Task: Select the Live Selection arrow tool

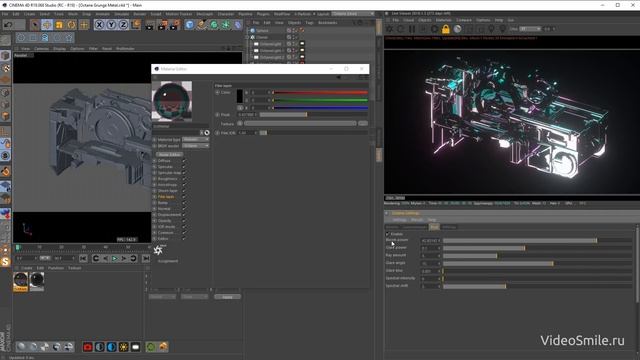Action: [x=35, y=25]
